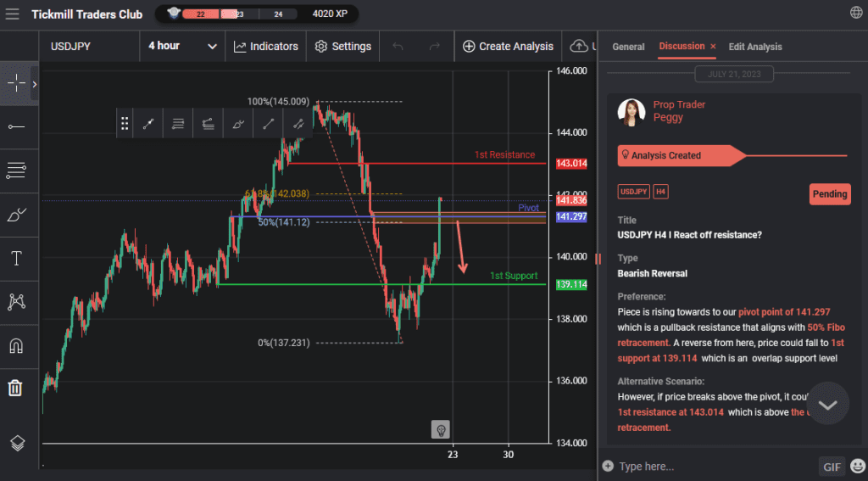The width and height of the screenshot is (868, 481).
Task: Click the XP level progress bar
Action: point(240,14)
